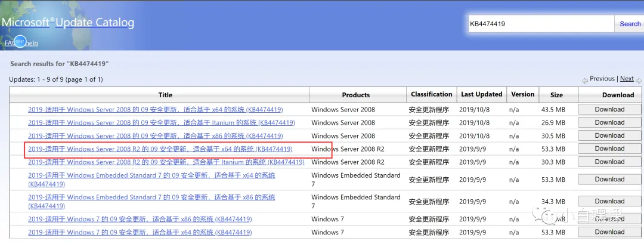The height and width of the screenshot is (244, 644).
Task: Click the Next arrow icon
Action: pos(639,81)
